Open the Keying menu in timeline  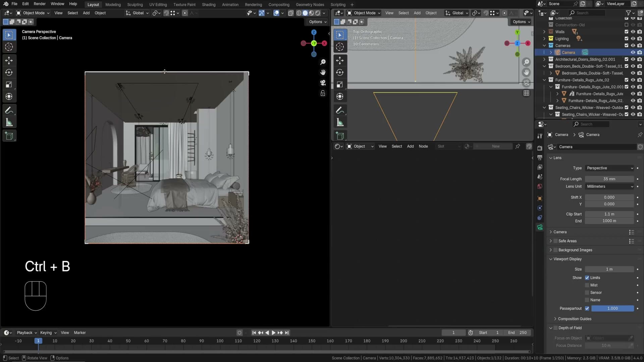48,333
